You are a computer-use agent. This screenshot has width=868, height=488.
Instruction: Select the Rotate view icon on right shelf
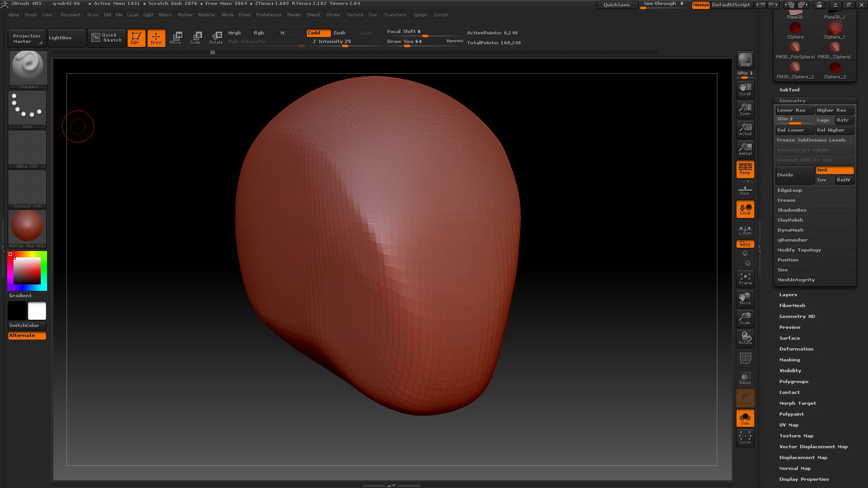click(745, 338)
